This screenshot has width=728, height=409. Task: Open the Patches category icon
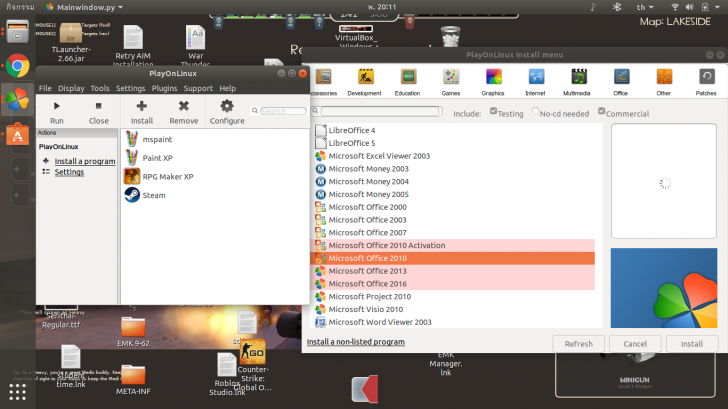(706, 82)
